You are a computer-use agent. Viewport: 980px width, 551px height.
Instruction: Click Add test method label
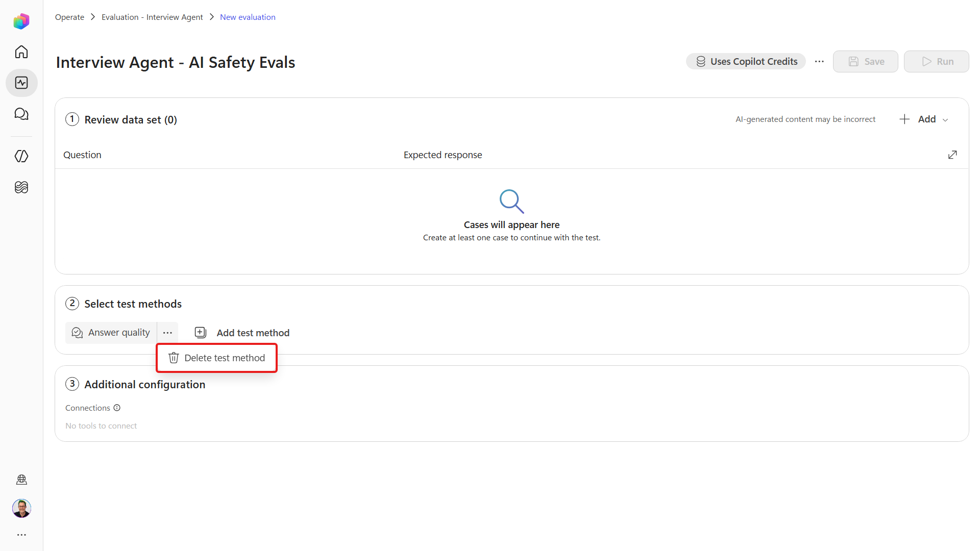point(253,333)
